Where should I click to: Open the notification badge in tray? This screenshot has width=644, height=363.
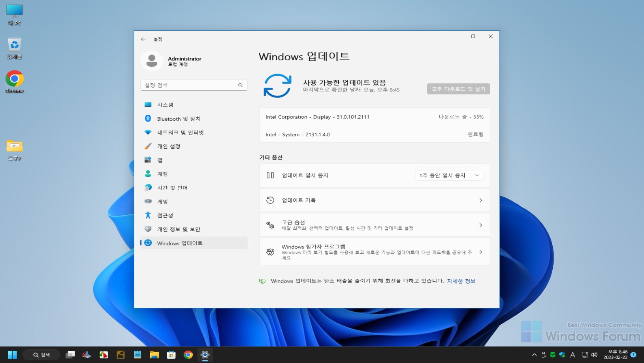pos(633,355)
